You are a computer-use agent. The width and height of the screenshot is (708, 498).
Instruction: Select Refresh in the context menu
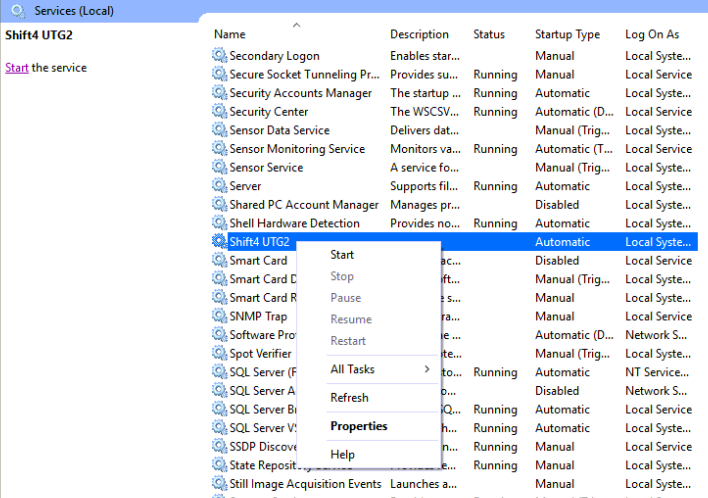[x=349, y=398]
